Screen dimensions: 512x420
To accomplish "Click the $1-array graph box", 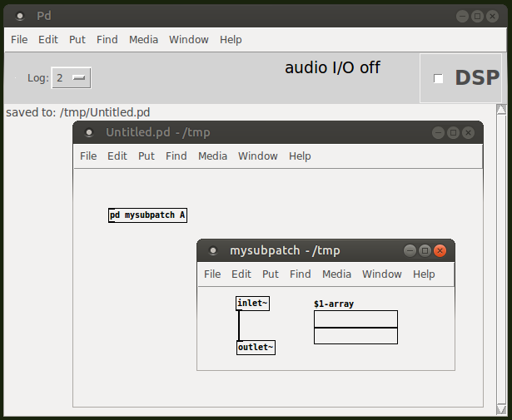I will [x=356, y=327].
